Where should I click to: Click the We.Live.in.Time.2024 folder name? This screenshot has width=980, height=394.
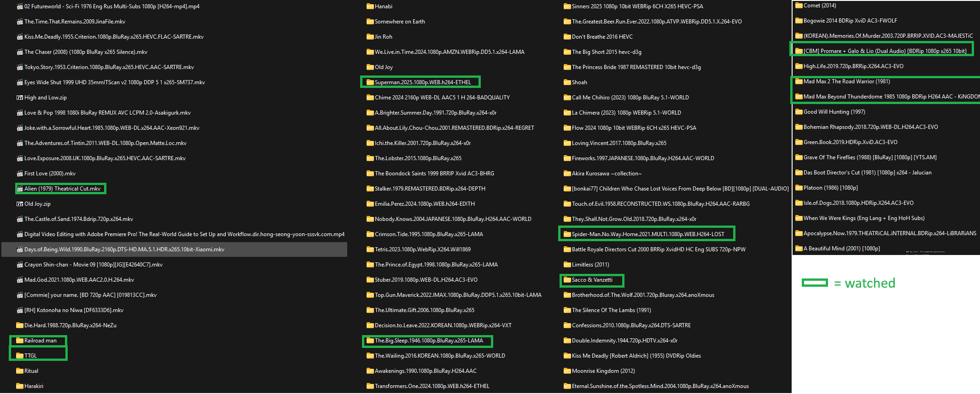click(449, 52)
